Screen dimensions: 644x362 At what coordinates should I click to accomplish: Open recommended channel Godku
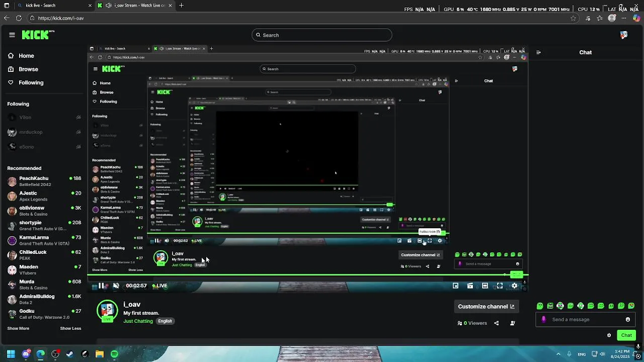click(44, 314)
